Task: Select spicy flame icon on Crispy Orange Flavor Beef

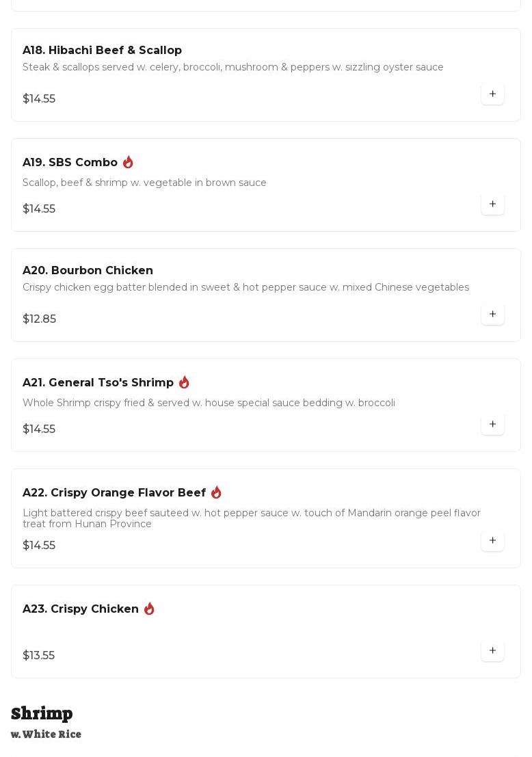Action: point(216,492)
